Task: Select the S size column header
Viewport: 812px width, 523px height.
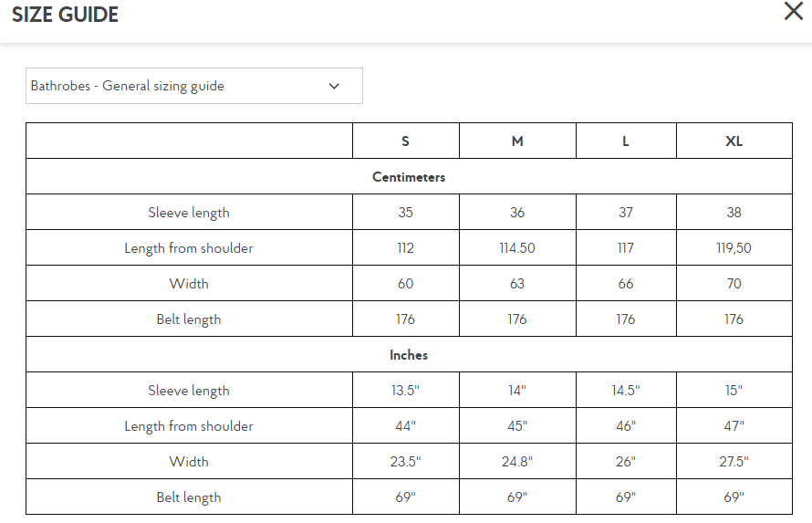Action: pyautogui.click(x=405, y=141)
